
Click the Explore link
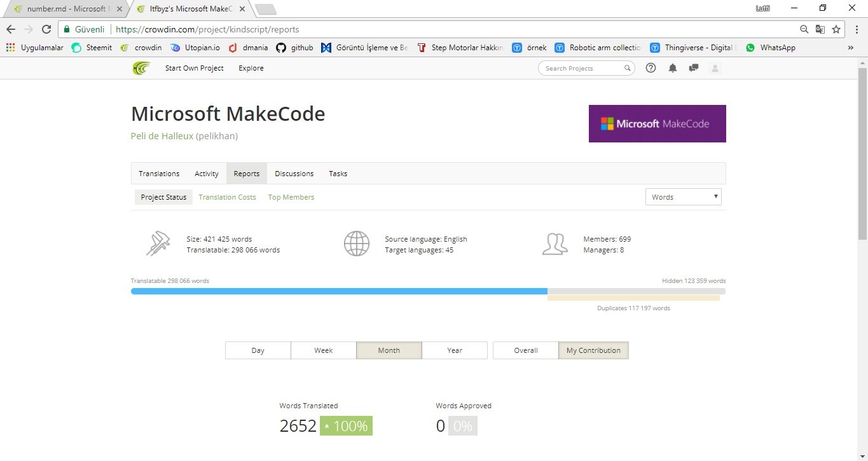(251, 68)
